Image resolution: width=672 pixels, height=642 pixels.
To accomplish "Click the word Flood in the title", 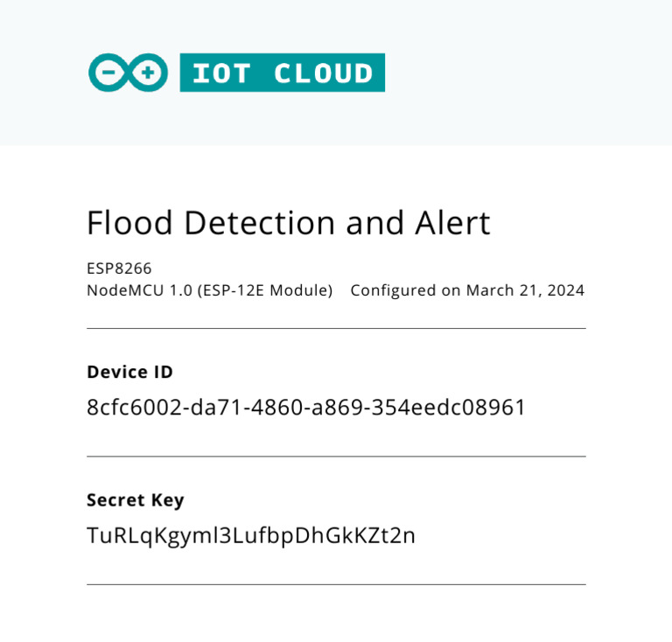I will 129,224.
